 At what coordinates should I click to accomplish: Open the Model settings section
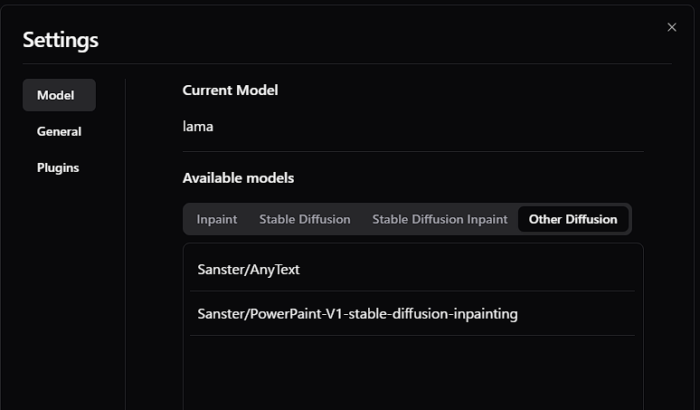pos(59,95)
